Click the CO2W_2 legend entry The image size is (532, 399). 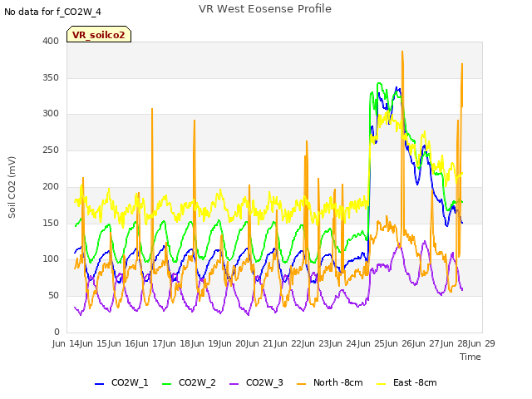(189, 382)
